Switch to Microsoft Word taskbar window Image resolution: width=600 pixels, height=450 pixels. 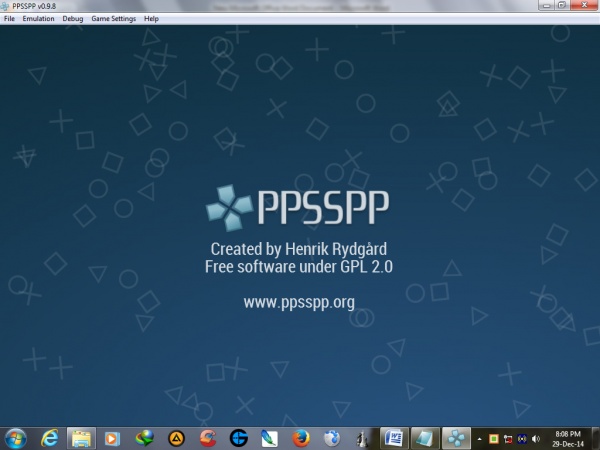pos(394,439)
